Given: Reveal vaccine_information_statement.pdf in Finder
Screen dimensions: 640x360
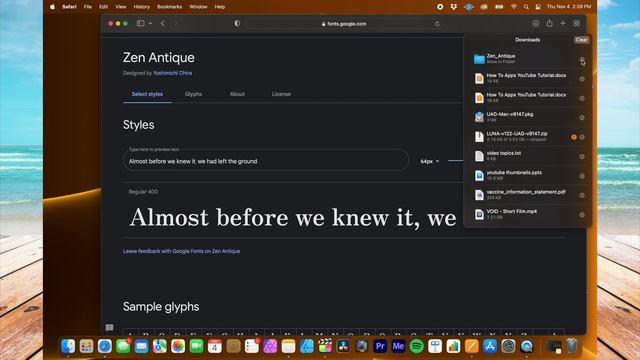Looking at the screenshot, I should click(x=582, y=195).
